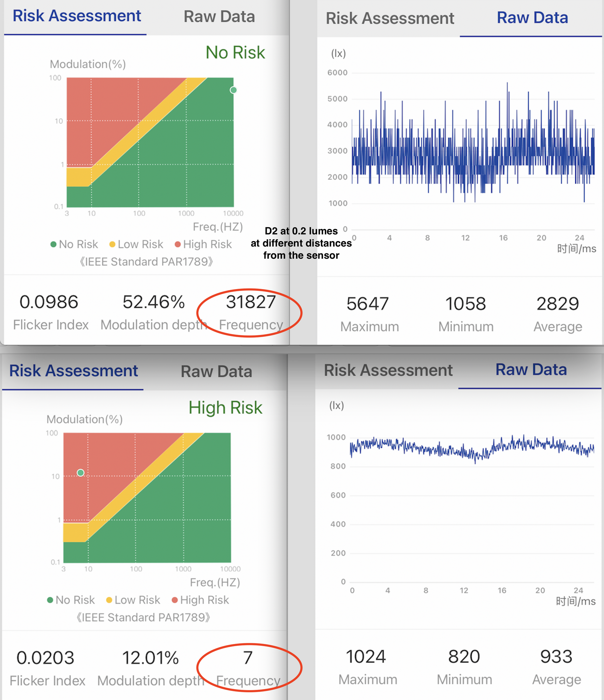Click the green data point in top chart
604x700 pixels.
click(x=233, y=90)
